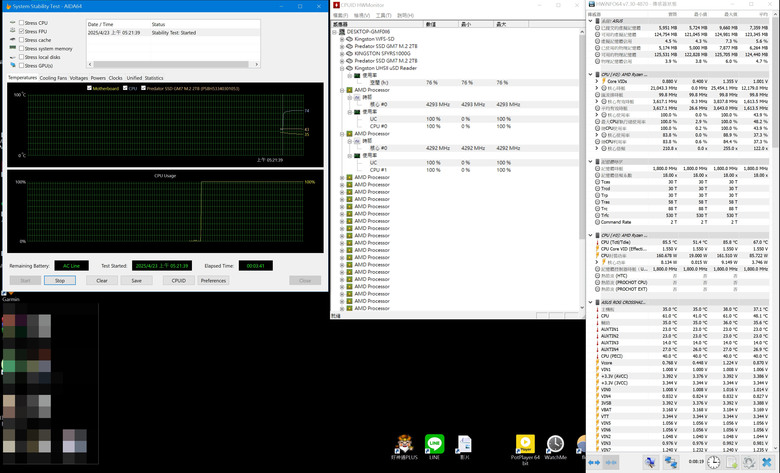The width and height of the screenshot is (780, 473).
Task: Enable Stress local disks checkbox
Action: [21, 57]
